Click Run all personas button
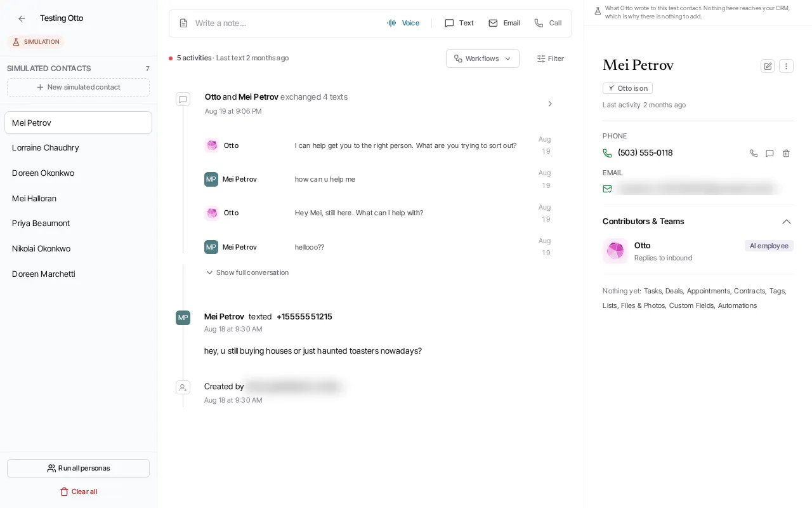 (x=79, y=468)
